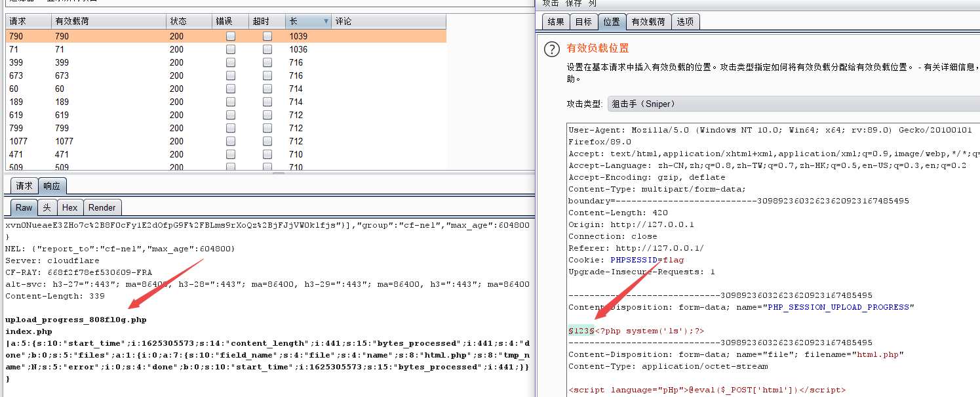Switch to the 结果 tab
The height and width of the screenshot is (397, 980).
556,22
